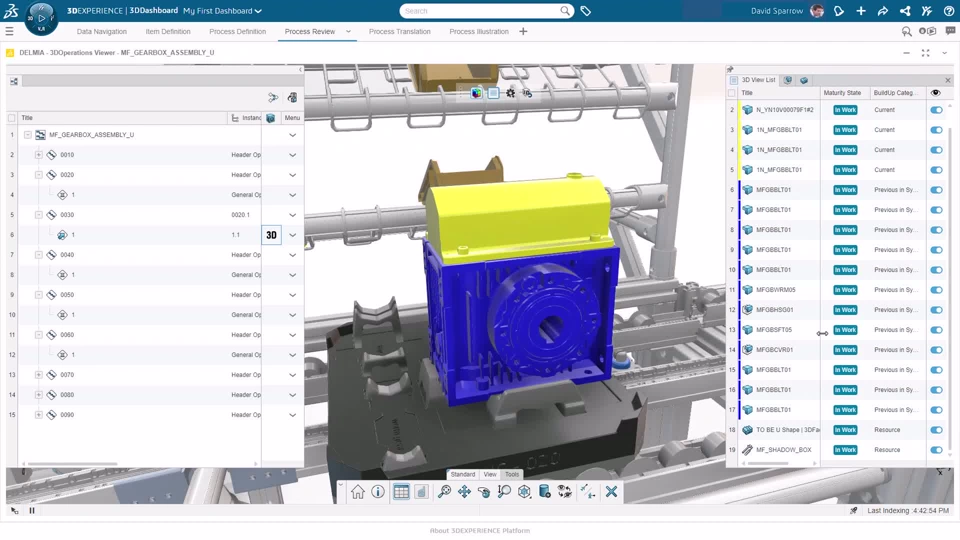Click the information icon in bottom toolbar
Screen dimensions: 960x540
pyautogui.click(x=378, y=492)
